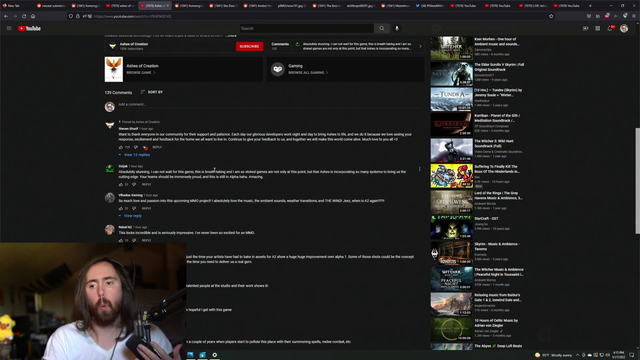
Task: Like the 'Absolutely stunning' comment
Action: tap(121, 184)
